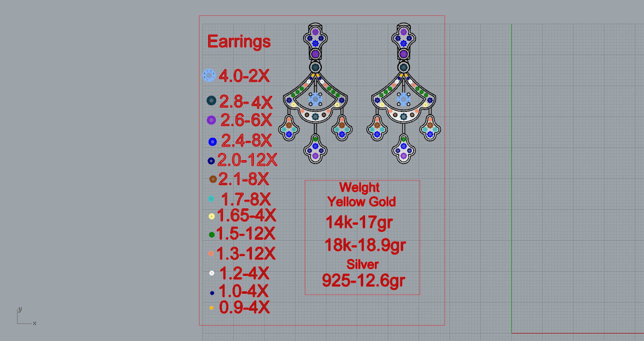Select the "1.5-12X" label
Image resolution: width=644 pixels, height=341 pixels.
pyautogui.click(x=246, y=233)
